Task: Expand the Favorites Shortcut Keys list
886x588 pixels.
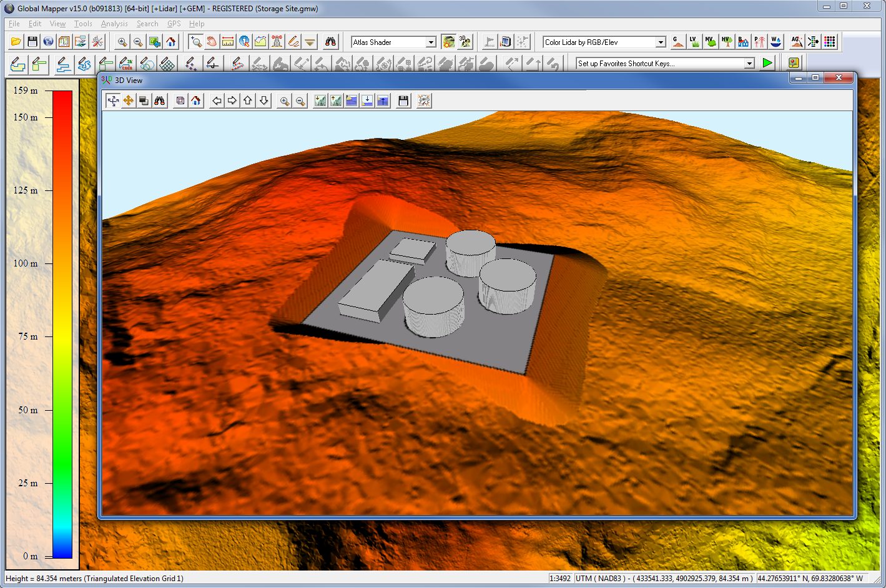Action: click(749, 63)
